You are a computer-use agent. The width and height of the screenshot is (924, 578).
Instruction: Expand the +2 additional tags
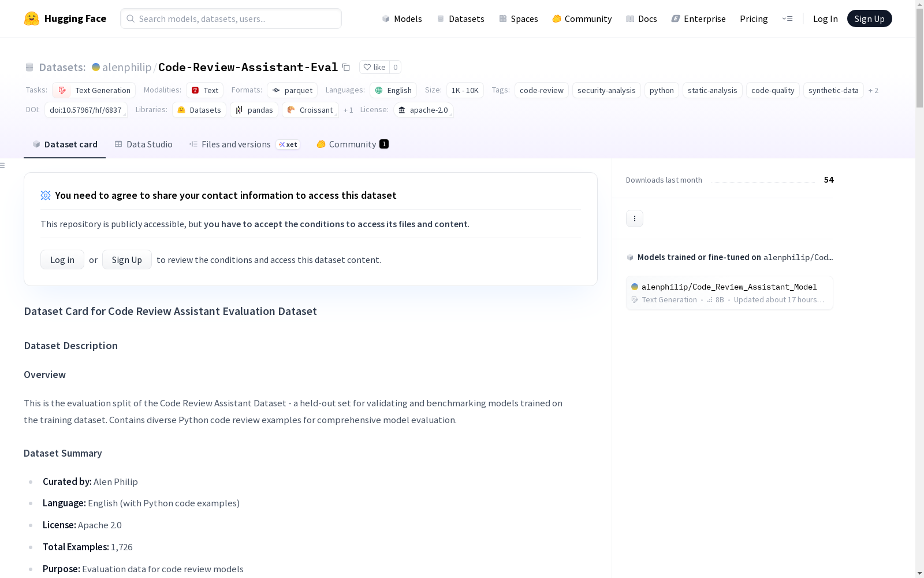873,90
